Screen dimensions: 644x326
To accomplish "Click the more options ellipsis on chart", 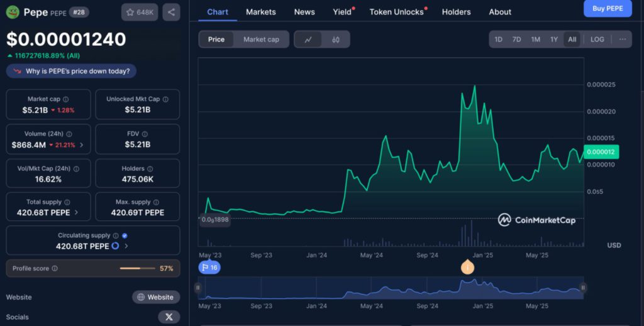I will (622, 39).
